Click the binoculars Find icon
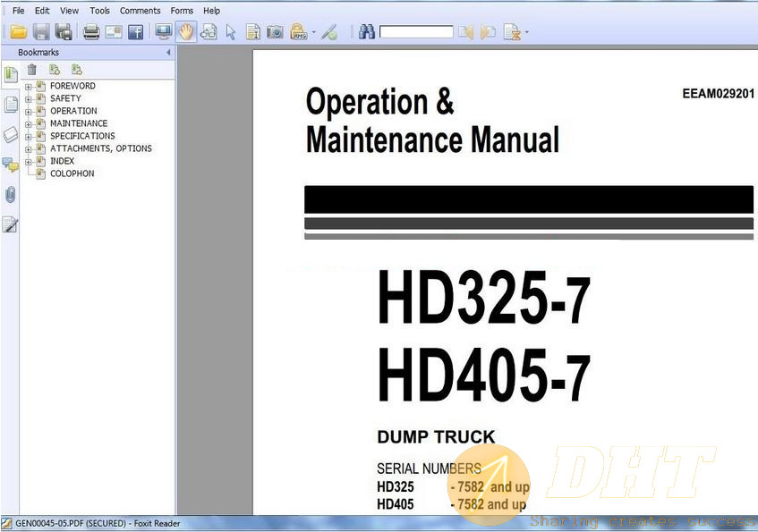758x532 pixels. 367,32
